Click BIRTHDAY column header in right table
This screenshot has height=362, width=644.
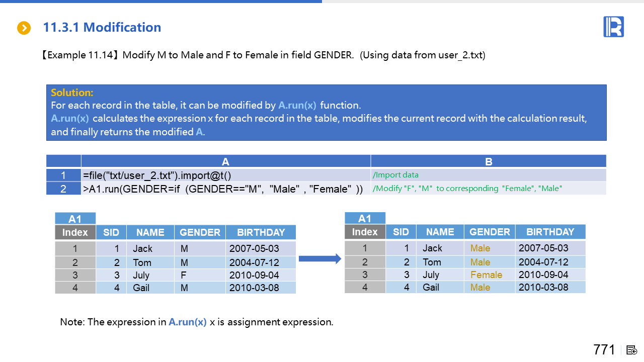pos(550,232)
